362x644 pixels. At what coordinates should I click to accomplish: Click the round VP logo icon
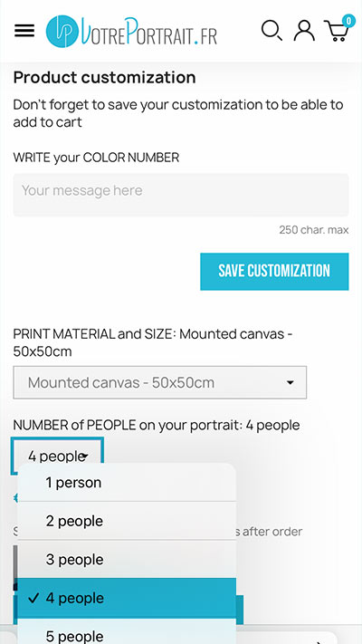(62, 31)
